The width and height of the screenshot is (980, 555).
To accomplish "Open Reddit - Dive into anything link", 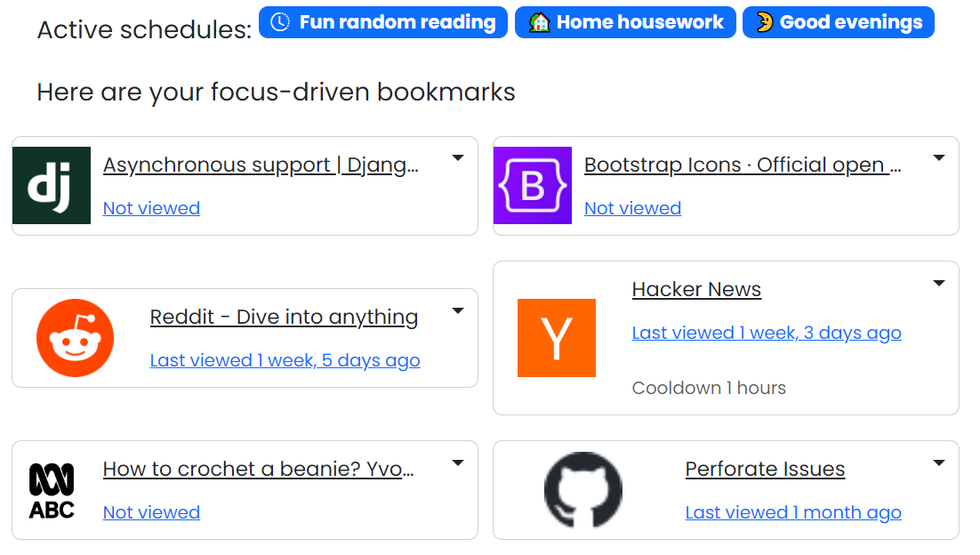I will [284, 317].
